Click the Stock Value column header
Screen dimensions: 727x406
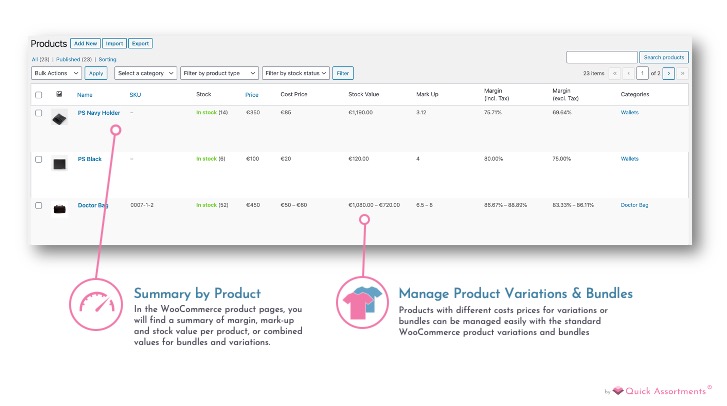364,94
